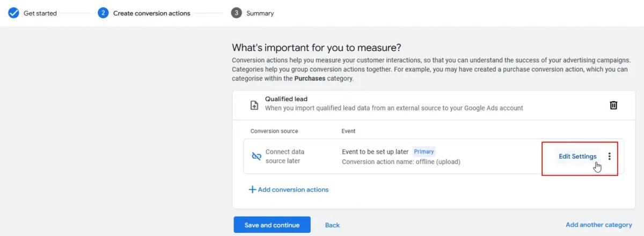The height and width of the screenshot is (236, 644).
Task: Click the step 3 Summary circle
Action: [236, 13]
